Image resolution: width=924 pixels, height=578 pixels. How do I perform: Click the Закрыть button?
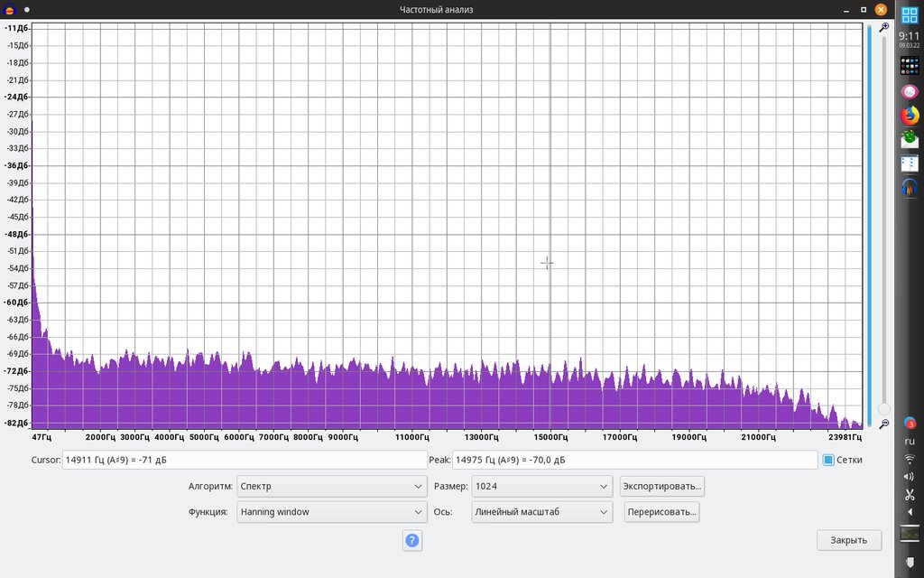(x=849, y=540)
